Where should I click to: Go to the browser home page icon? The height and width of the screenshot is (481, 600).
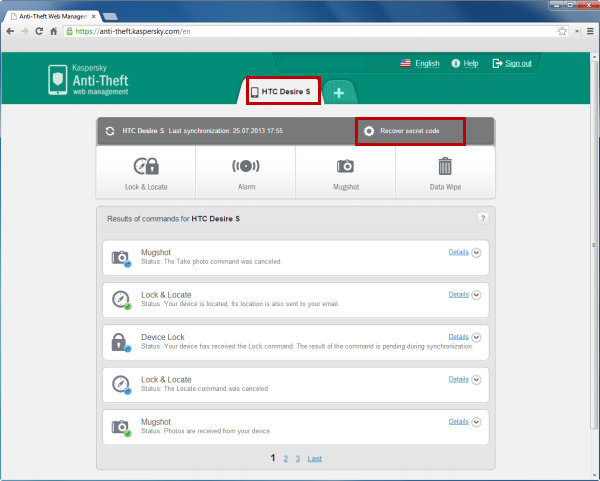[54, 31]
